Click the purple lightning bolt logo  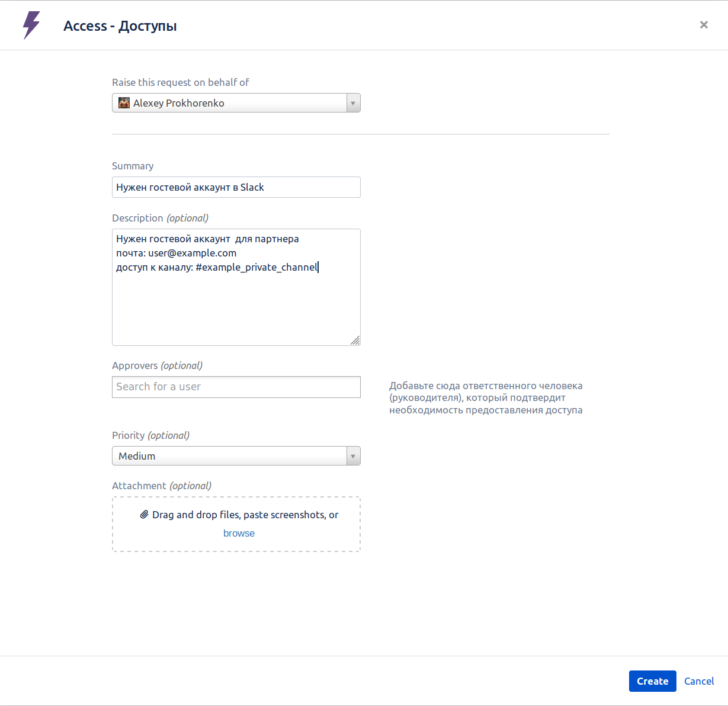tap(31, 25)
